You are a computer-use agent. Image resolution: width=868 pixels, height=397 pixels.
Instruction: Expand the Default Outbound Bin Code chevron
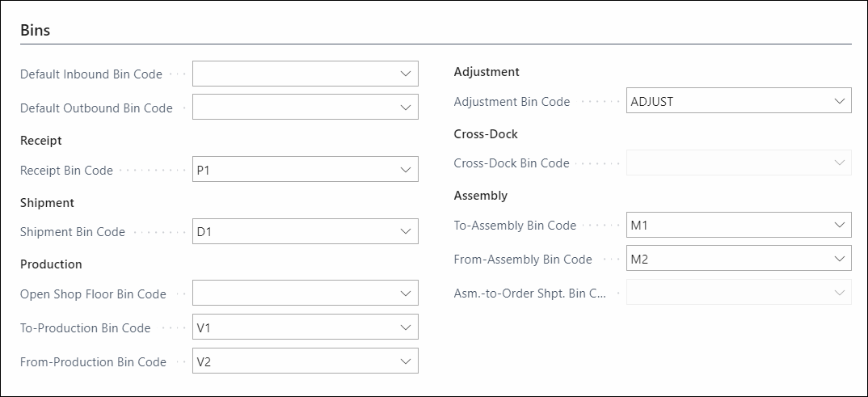[x=405, y=108]
